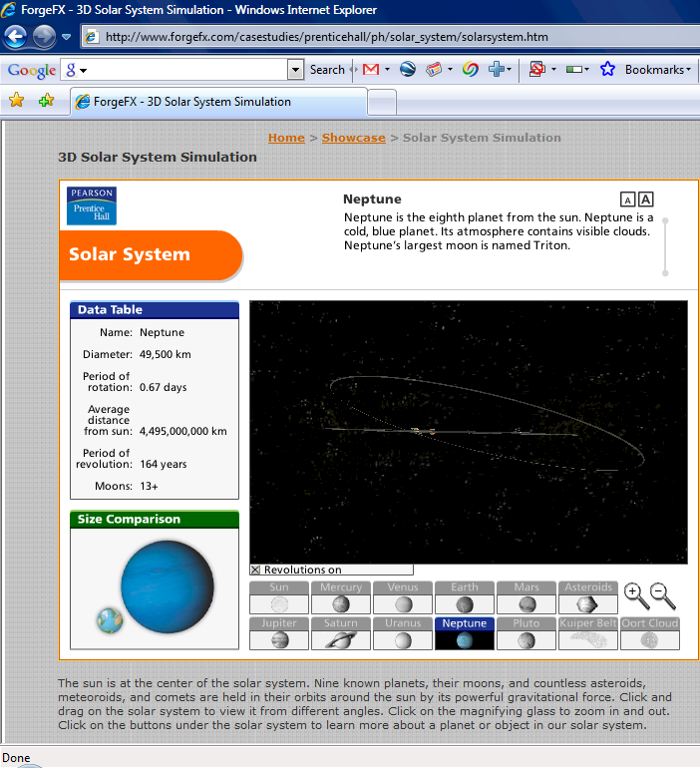
Task: Click the Google toolbar logo
Action: tap(31, 70)
